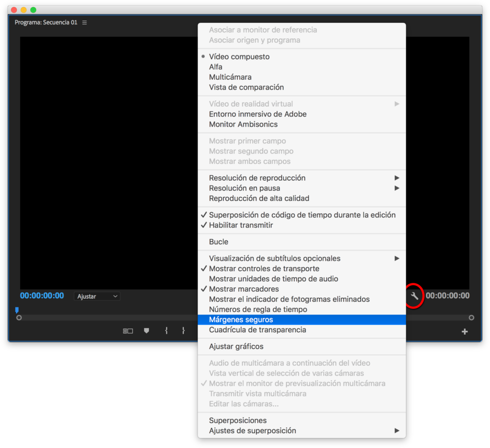Uncheck Mostrar marcadores in the menu
Screen dimensions: 490x448
[244, 289]
